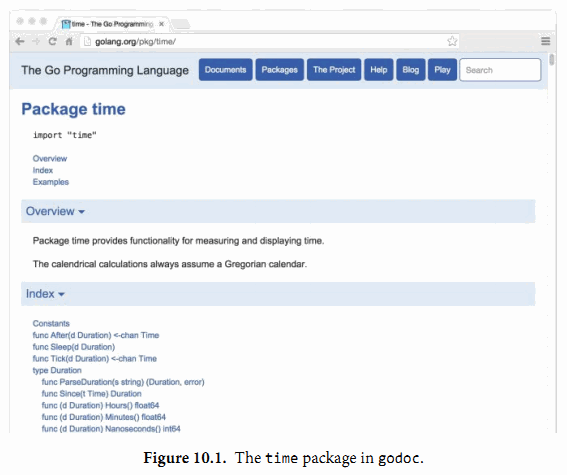This screenshot has width=567, height=475.
Task: Click the page icon in the address bar
Action: coord(87,42)
